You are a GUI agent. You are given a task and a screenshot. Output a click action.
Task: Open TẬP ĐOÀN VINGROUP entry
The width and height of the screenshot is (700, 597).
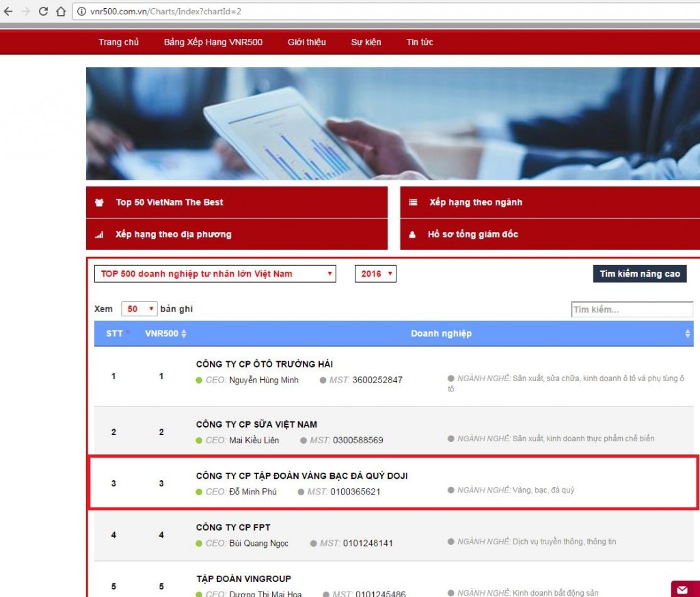pos(244,579)
